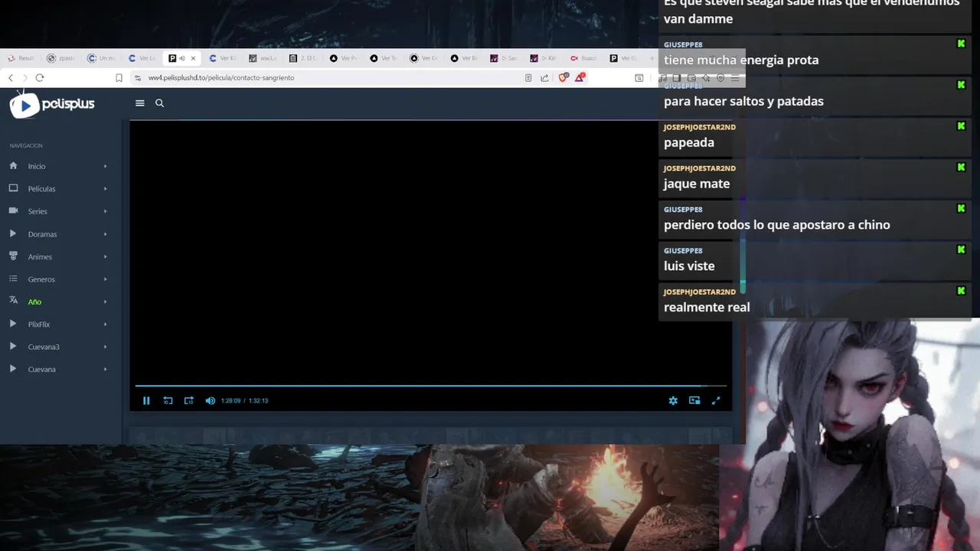Go back with the browser back arrow

11,77
